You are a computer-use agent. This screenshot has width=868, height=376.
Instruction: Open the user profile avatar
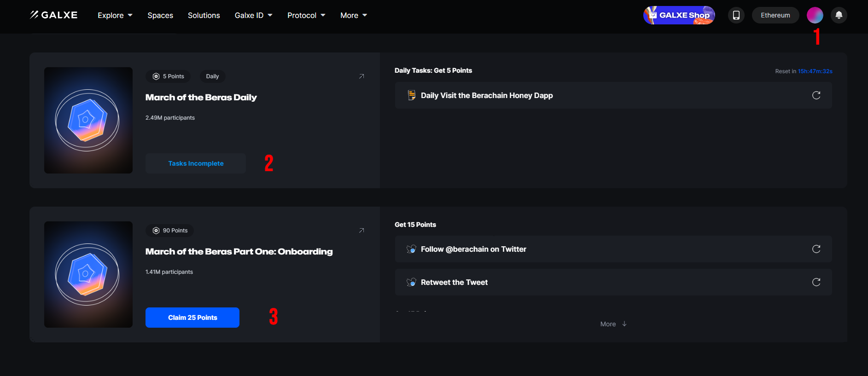pyautogui.click(x=815, y=15)
